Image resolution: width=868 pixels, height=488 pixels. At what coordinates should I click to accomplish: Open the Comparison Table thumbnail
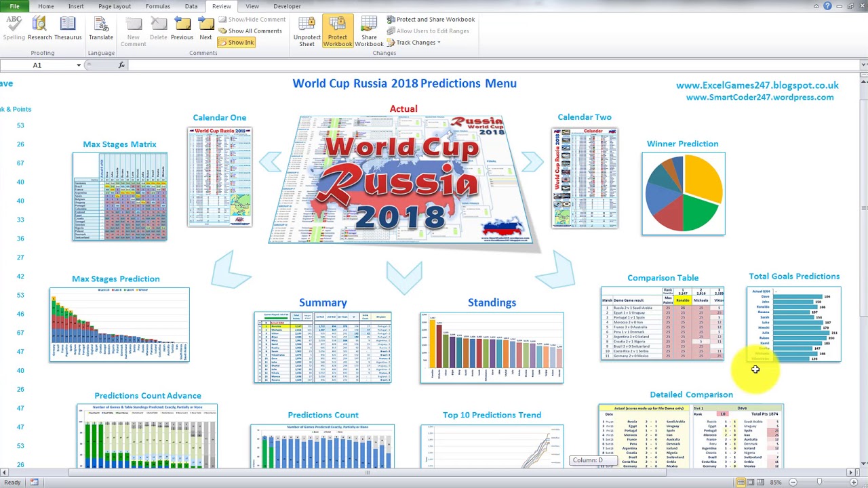click(x=663, y=323)
